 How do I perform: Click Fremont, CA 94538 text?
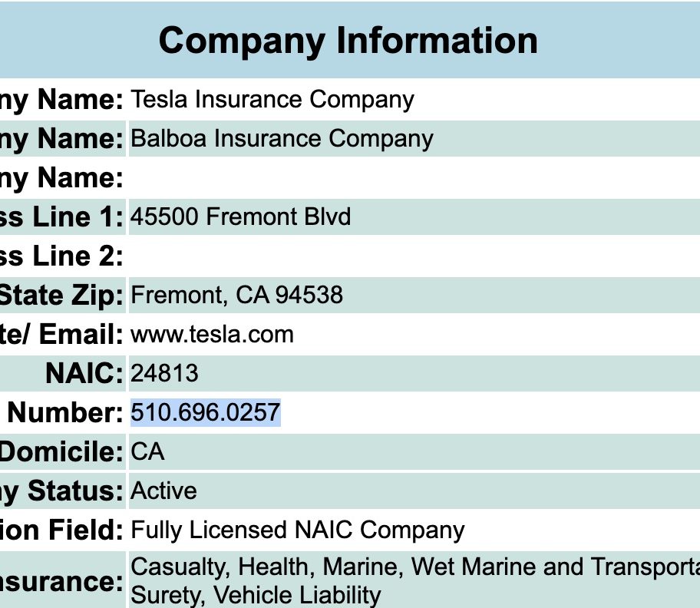236,295
